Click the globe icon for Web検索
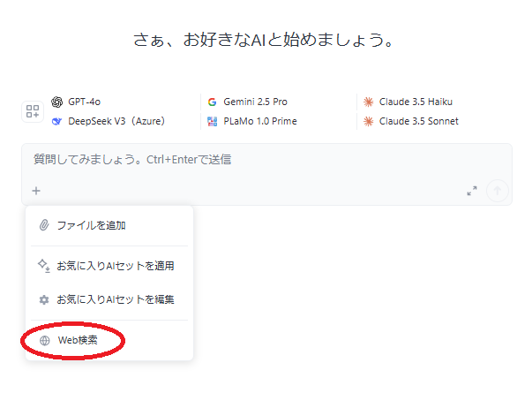This screenshot has width=532, height=393. point(44,340)
